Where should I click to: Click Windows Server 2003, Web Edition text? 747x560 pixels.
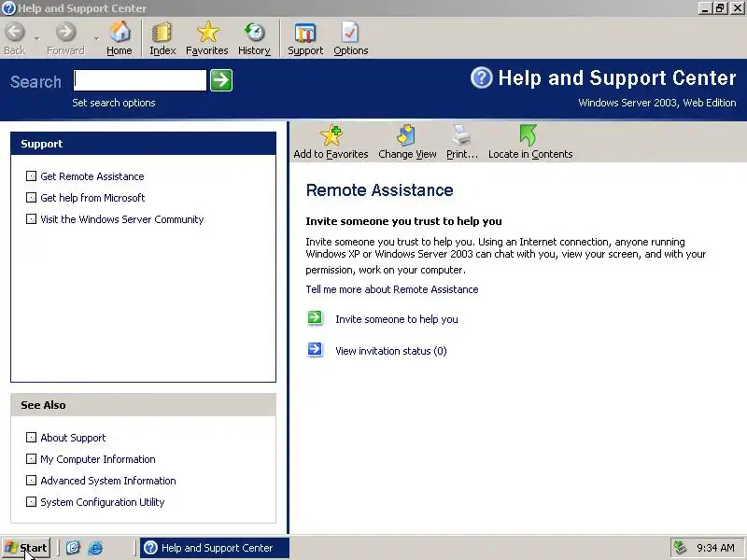coord(657,103)
